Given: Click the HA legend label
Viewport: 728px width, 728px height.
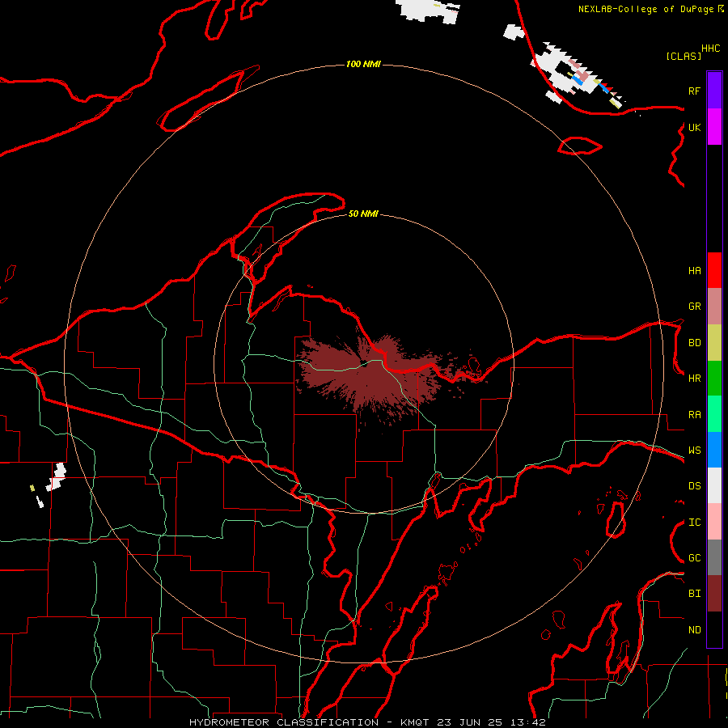Looking at the screenshot, I should tap(694, 270).
